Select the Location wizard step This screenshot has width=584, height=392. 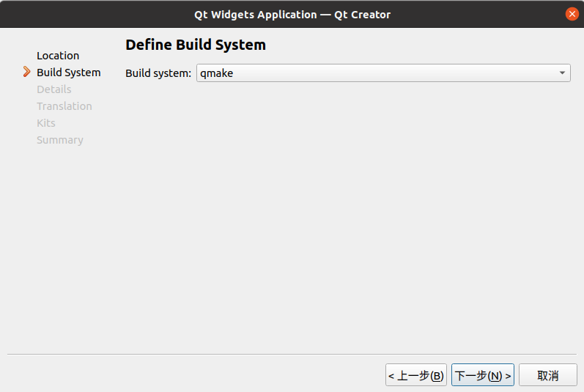[x=58, y=56]
